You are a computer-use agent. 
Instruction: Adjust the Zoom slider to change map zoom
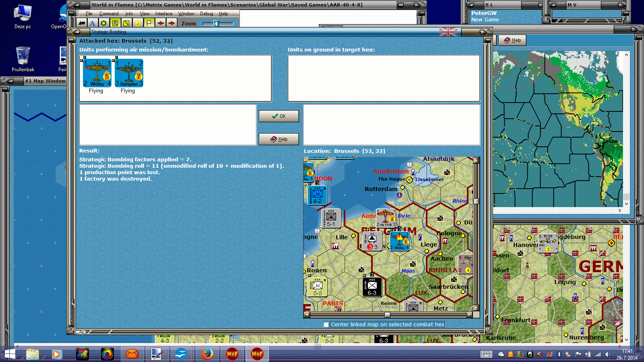tap(216, 23)
